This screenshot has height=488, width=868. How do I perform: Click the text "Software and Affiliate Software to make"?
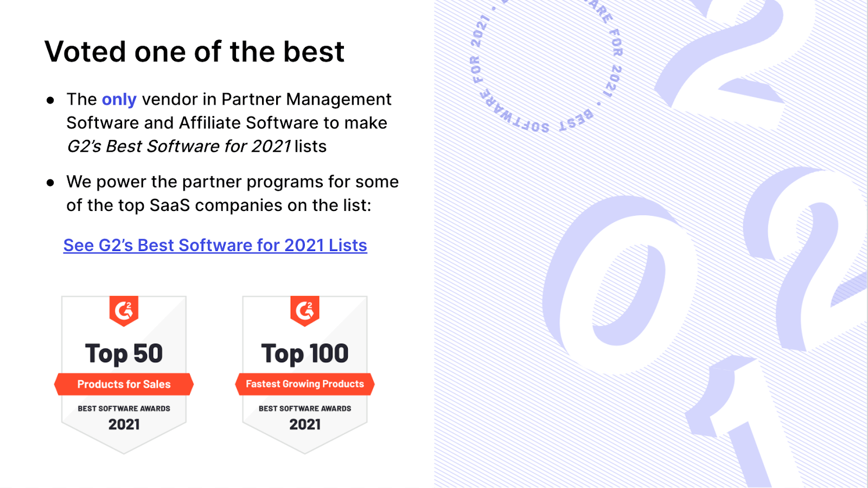pyautogui.click(x=227, y=123)
